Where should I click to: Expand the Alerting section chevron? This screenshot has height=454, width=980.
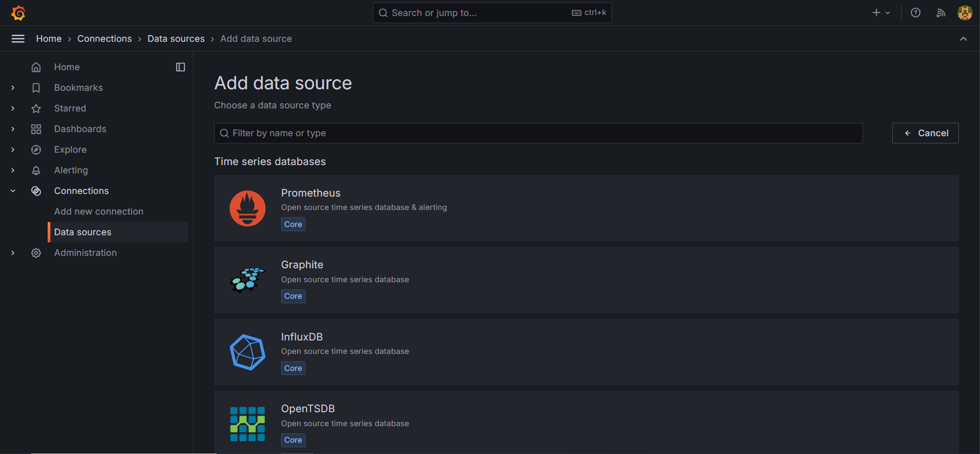(13, 170)
